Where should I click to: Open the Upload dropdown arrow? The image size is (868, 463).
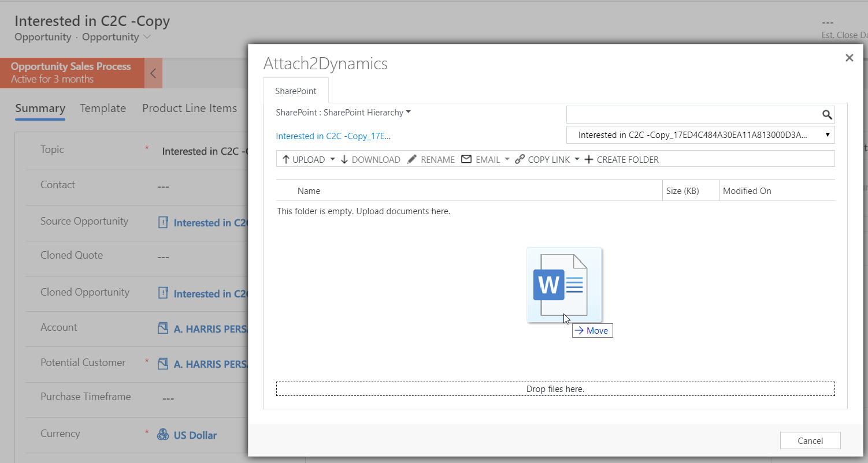332,159
